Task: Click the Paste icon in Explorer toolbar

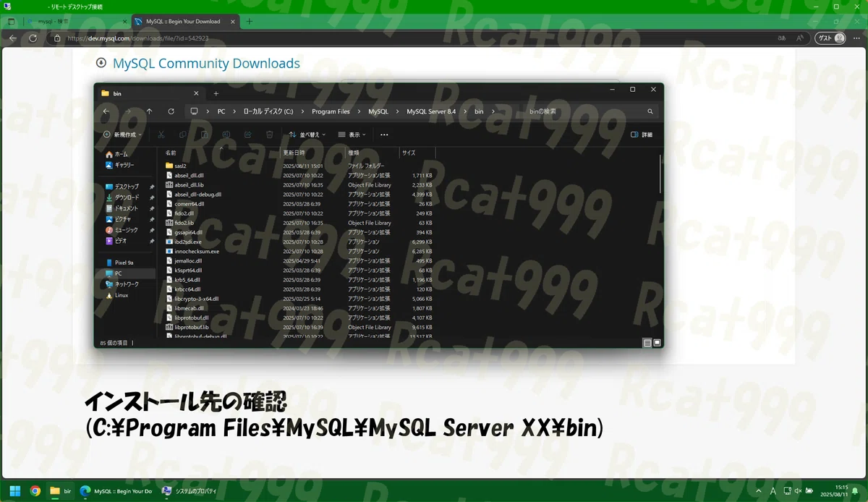Action: click(204, 135)
